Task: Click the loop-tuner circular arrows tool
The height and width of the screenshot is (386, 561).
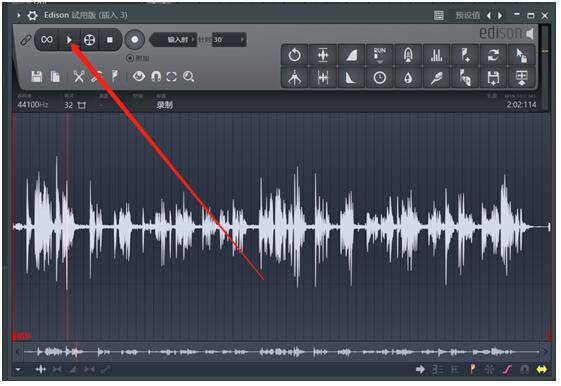Action: pyautogui.click(x=493, y=55)
